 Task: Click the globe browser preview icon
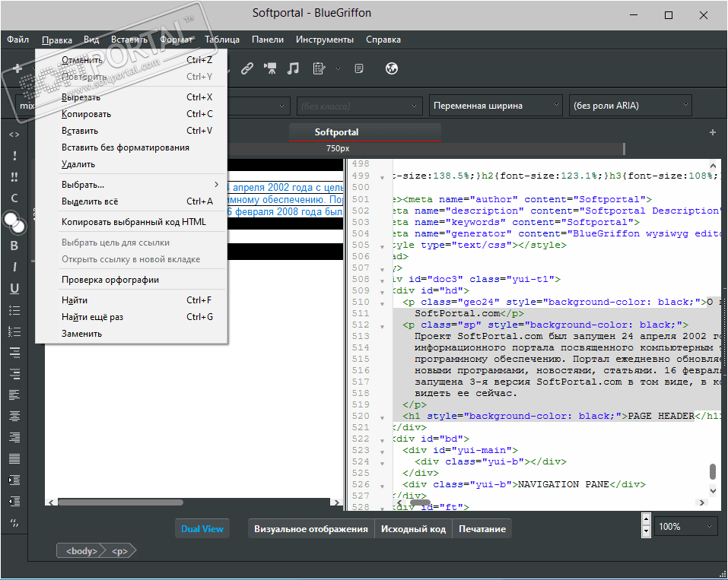393,68
